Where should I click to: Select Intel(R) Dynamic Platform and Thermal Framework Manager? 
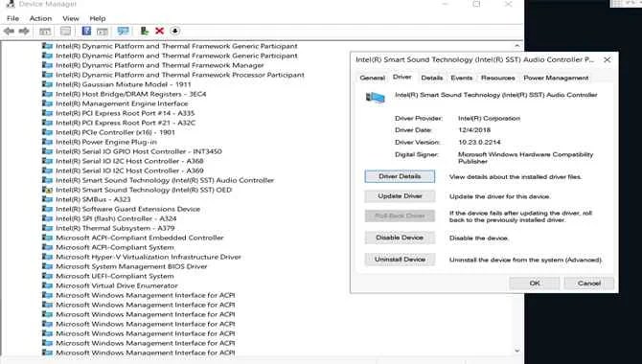click(160, 65)
